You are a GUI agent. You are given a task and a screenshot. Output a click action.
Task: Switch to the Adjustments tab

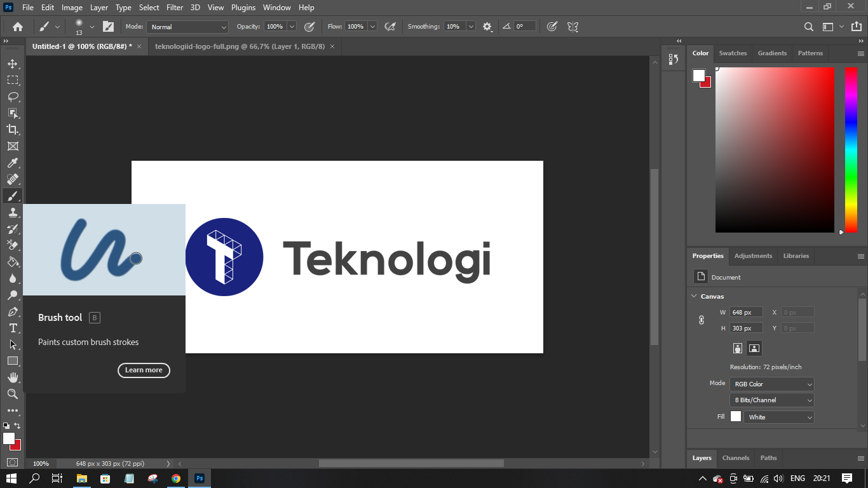[753, 256]
